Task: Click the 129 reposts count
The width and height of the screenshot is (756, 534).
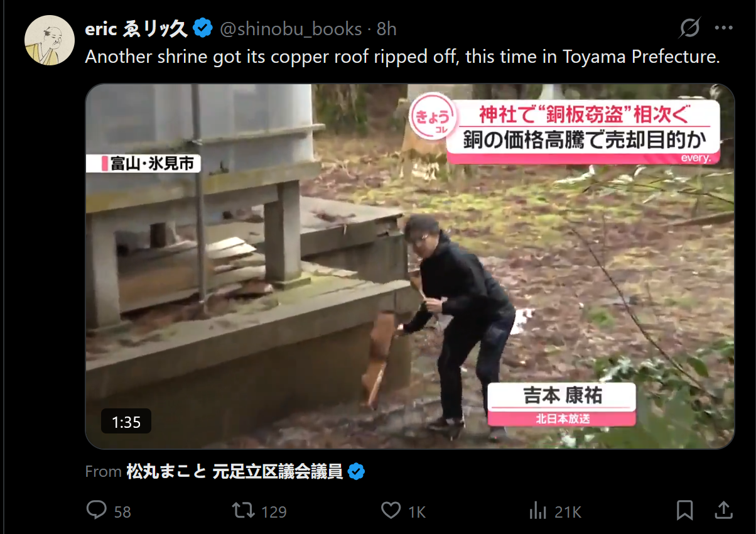Action: pos(274,511)
